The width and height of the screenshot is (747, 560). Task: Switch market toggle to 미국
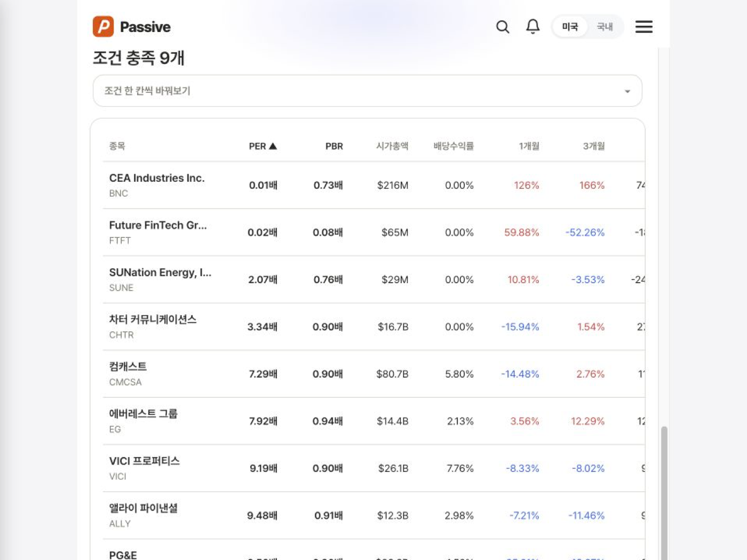pos(570,27)
